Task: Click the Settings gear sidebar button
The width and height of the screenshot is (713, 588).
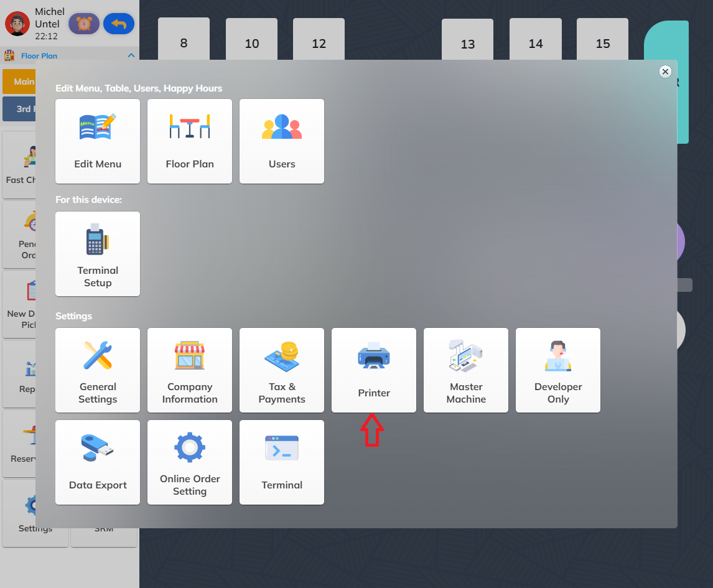Action: (x=35, y=513)
